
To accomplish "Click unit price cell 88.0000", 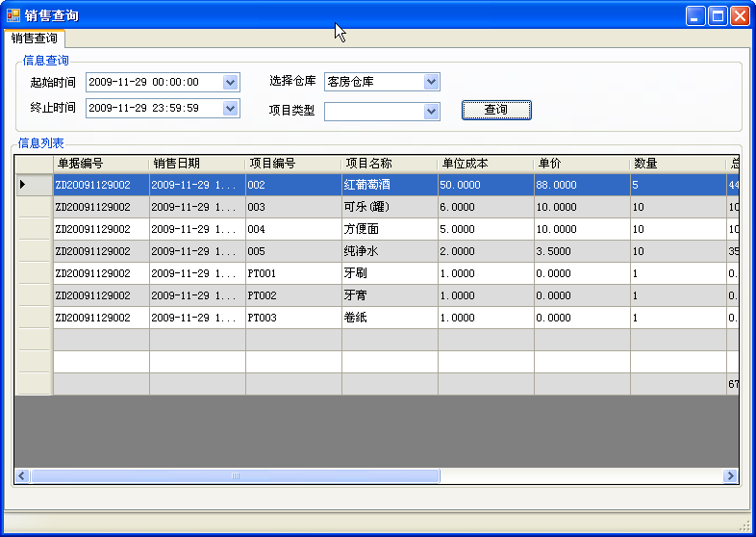I will pyautogui.click(x=582, y=185).
